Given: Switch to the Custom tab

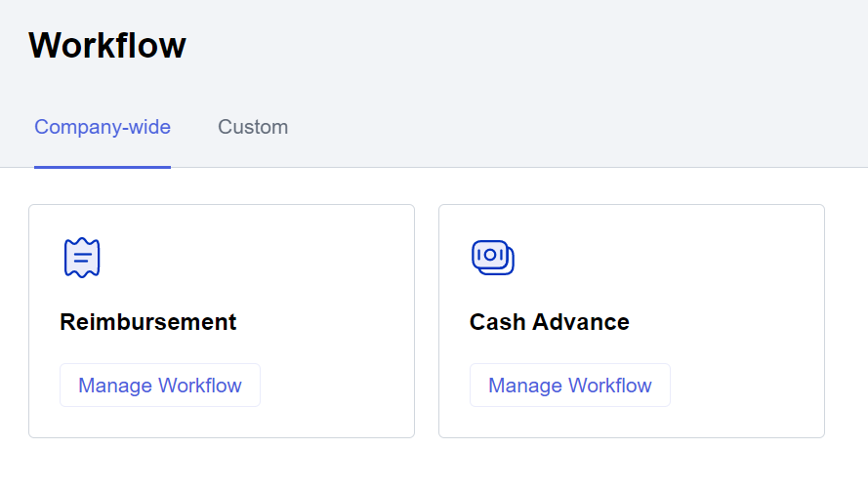Looking at the screenshot, I should point(253,127).
